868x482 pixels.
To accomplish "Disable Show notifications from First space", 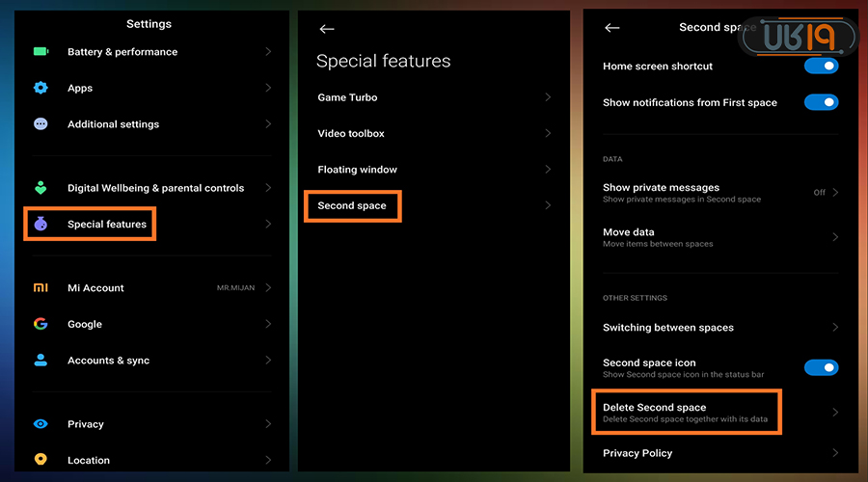I will [821, 102].
